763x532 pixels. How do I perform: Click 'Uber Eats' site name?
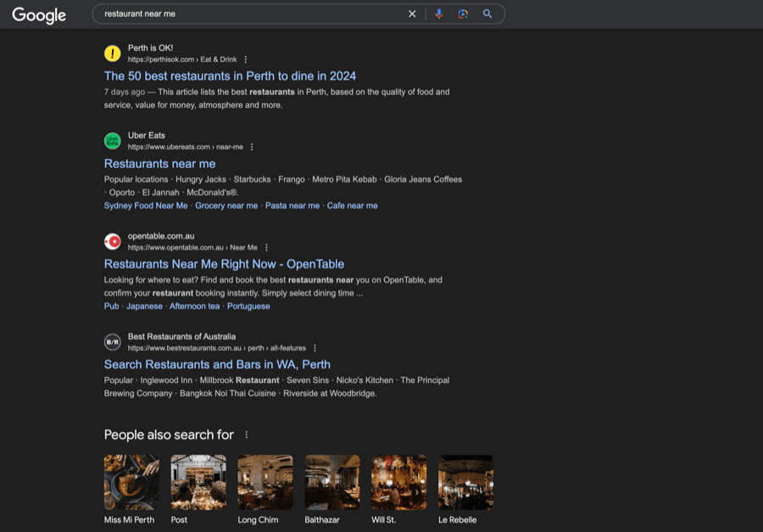coord(147,136)
